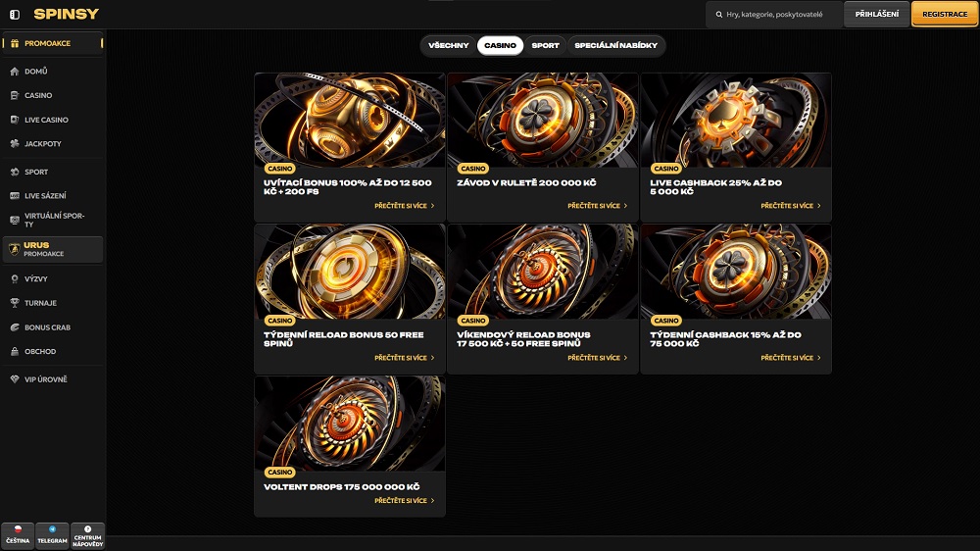The width and height of the screenshot is (980, 551).
Task: Open the Závod v ruletě card image
Action: [543, 120]
